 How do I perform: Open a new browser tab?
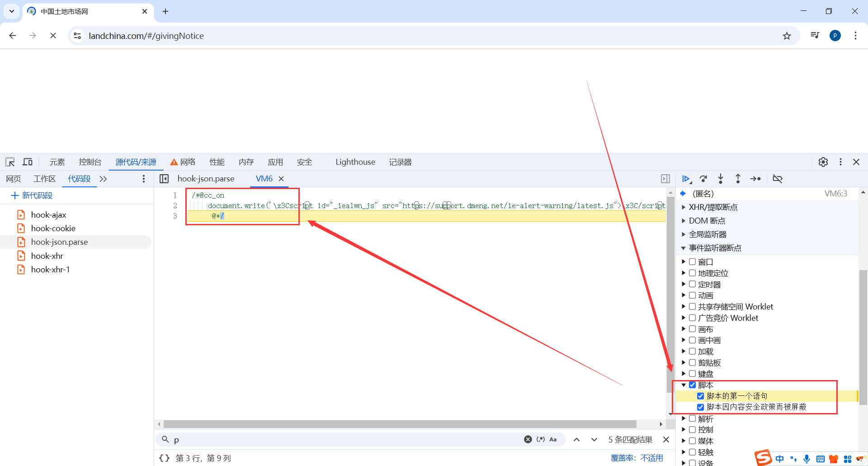[x=165, y=11]
